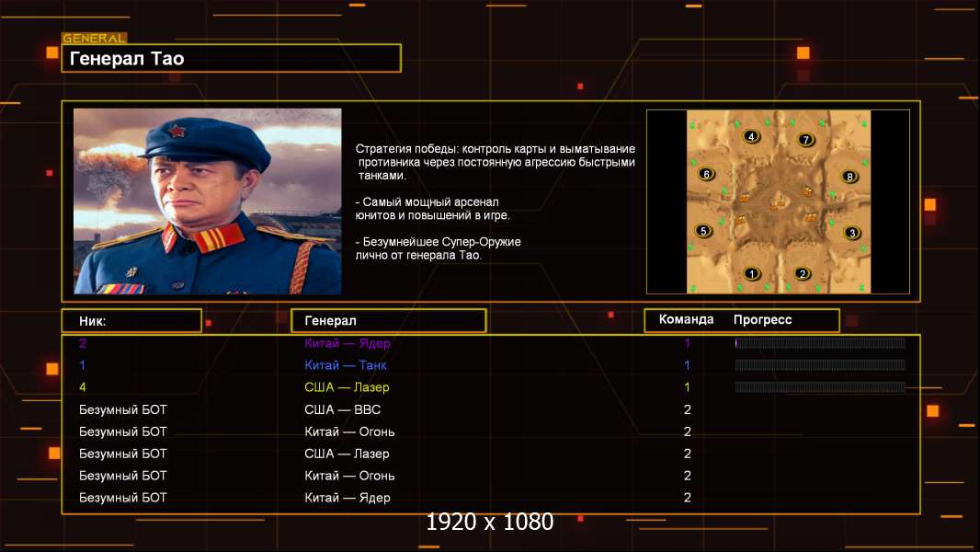
Task: Click the "1920 x 1080" resolution text
Action: pos(490,522)
